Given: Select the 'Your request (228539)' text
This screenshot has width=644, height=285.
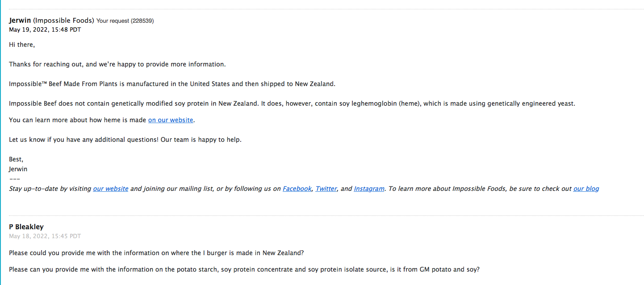Looking at the screenshot, I should pos(125,21).
